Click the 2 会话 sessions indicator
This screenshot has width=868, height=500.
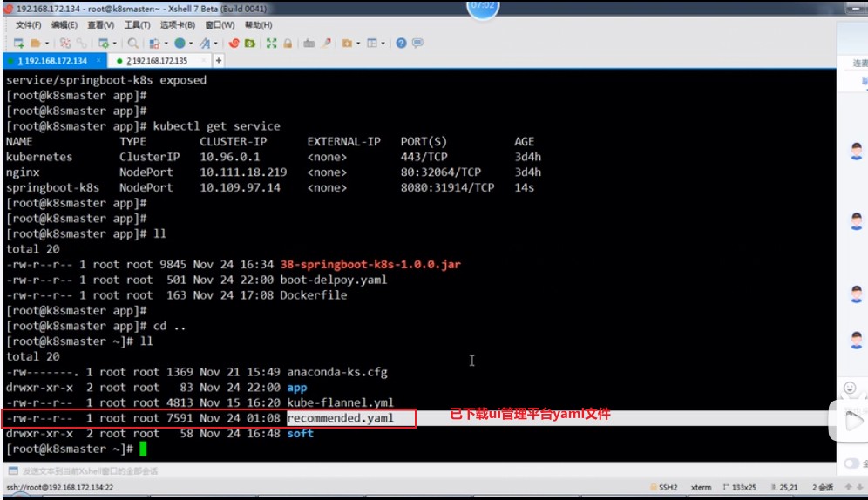click(823, 487)
